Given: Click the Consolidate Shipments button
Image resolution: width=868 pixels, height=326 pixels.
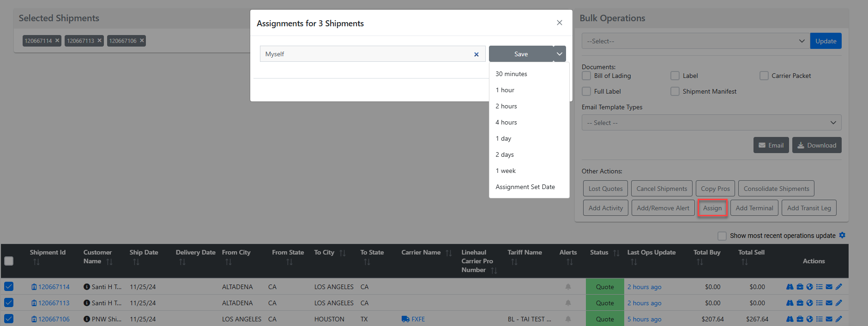Looking at the screenshot, I should (776, 189).
